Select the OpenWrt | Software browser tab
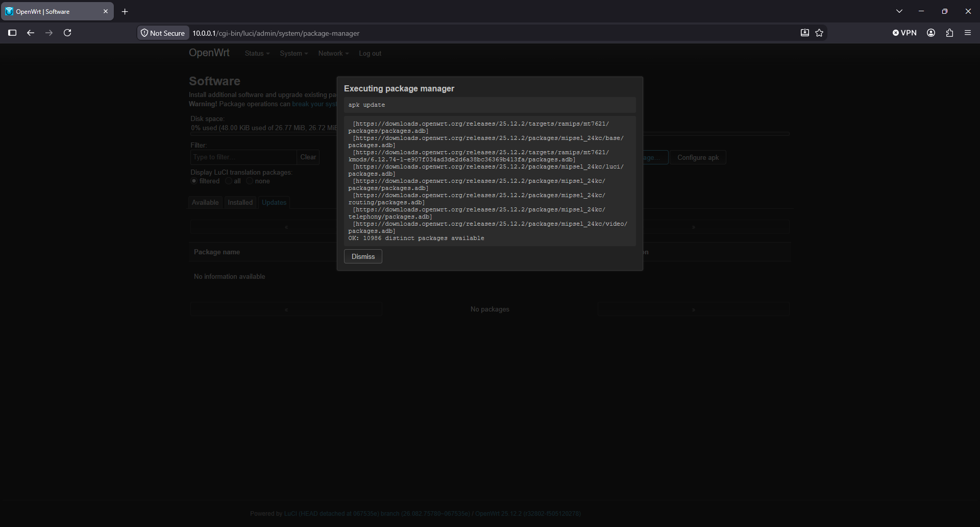980x527 pixels. tap(57, 11)
